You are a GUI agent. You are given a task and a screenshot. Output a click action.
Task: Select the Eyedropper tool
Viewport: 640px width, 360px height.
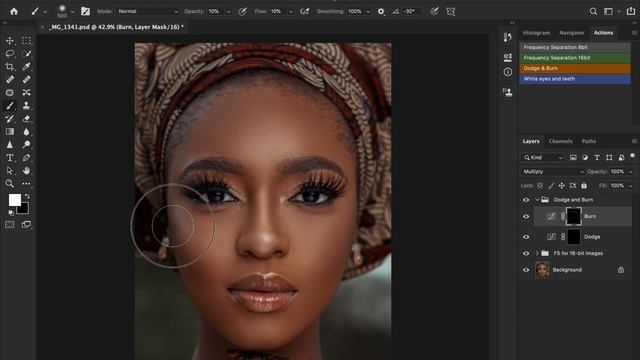(27, 67)
